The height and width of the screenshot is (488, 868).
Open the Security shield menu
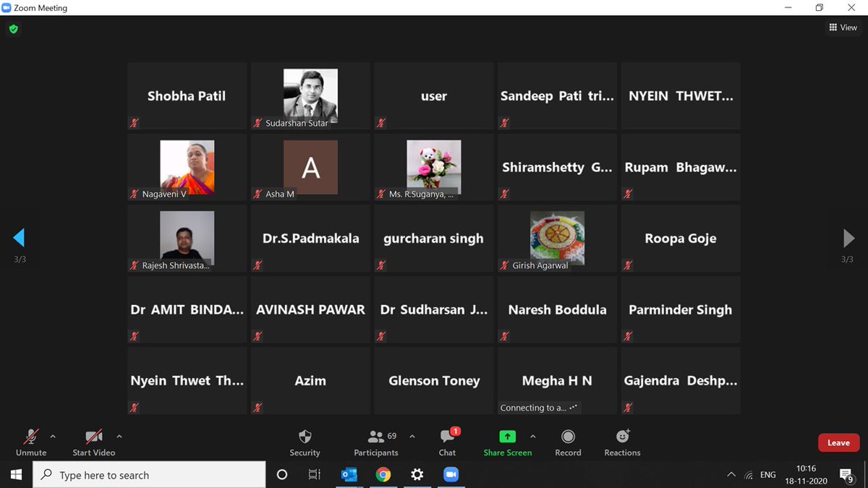pyautogui.click(x=305, y=442)
